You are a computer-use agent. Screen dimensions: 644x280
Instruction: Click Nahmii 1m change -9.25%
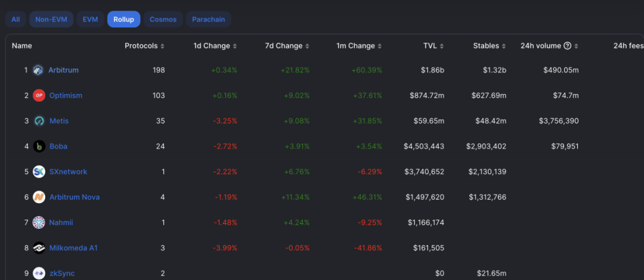[370, 223]
